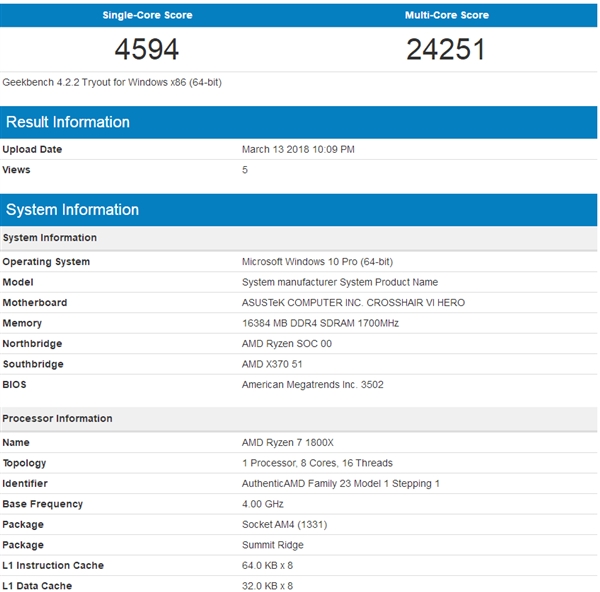This screenshot has width=600, height=592.
Task: Select System manufacturer System Product Name value
Action: (x=340, y=282)
